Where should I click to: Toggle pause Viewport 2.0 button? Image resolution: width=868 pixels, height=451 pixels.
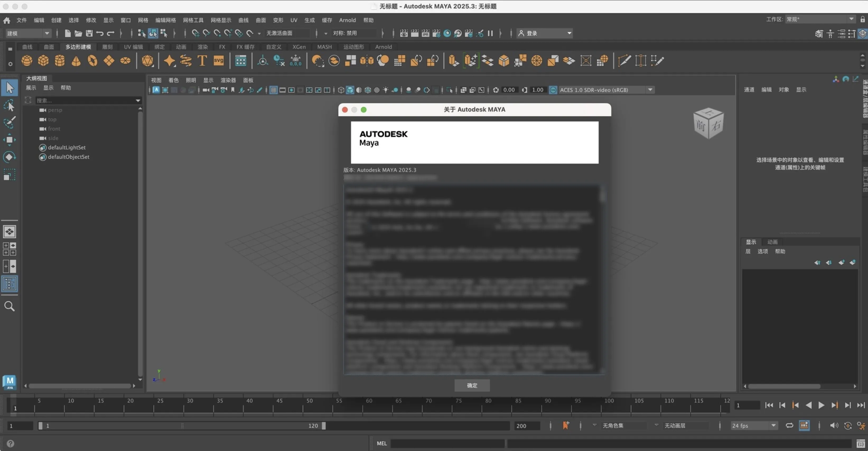490,33
